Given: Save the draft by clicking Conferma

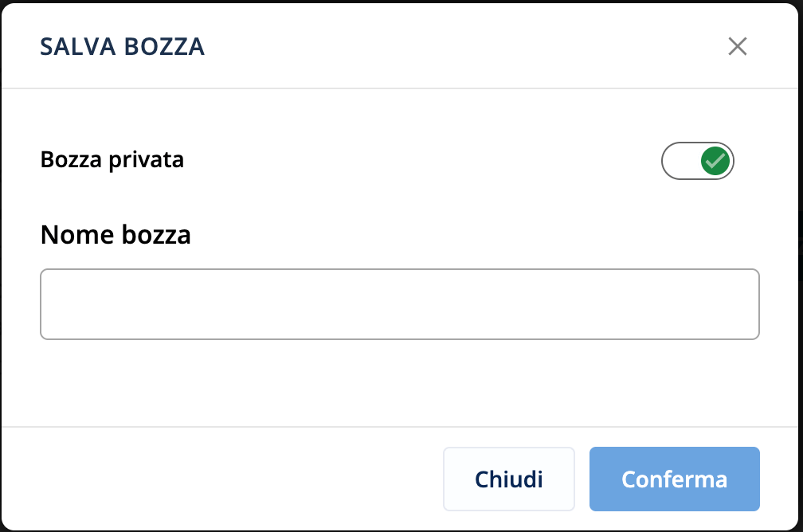Looking at the screenshot, I should [x=674, y=479].
